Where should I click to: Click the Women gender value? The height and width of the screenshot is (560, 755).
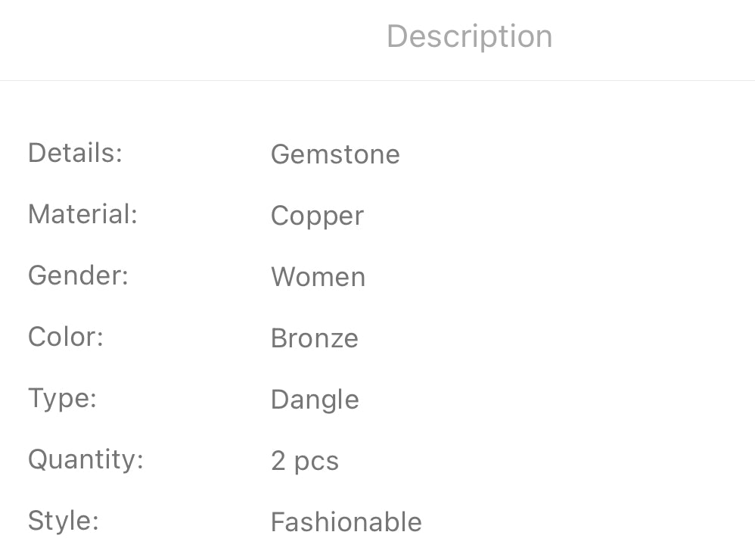click(318, 277)
